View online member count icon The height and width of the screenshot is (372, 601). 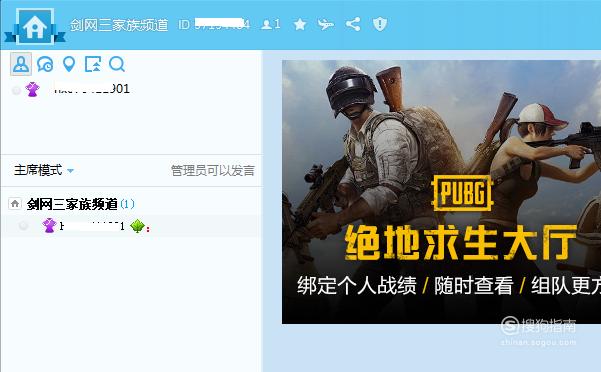tap(271, 25)
